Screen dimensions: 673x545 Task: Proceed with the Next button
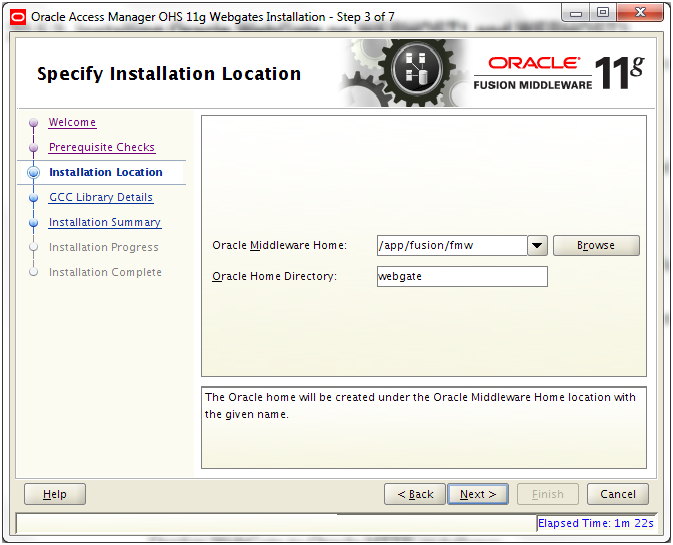pyautogui.click(x=478, y=494)
